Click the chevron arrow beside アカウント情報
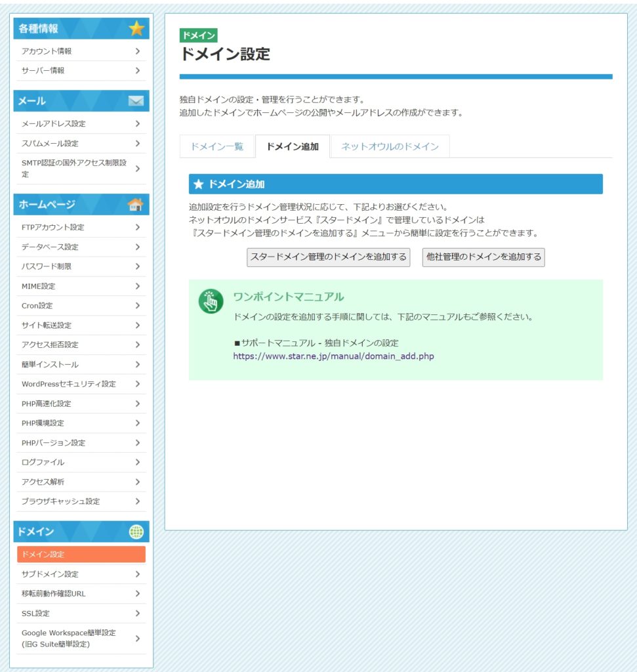The image size is (637, 672). pyautogui.click(x=137, y=51)
